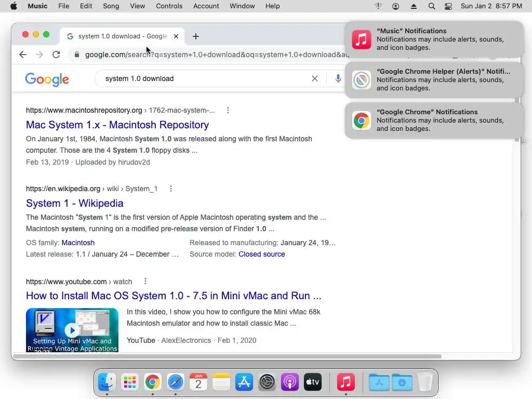Open the File menu
This screenshot has height=399, width=532.
[x=63, y=6]
